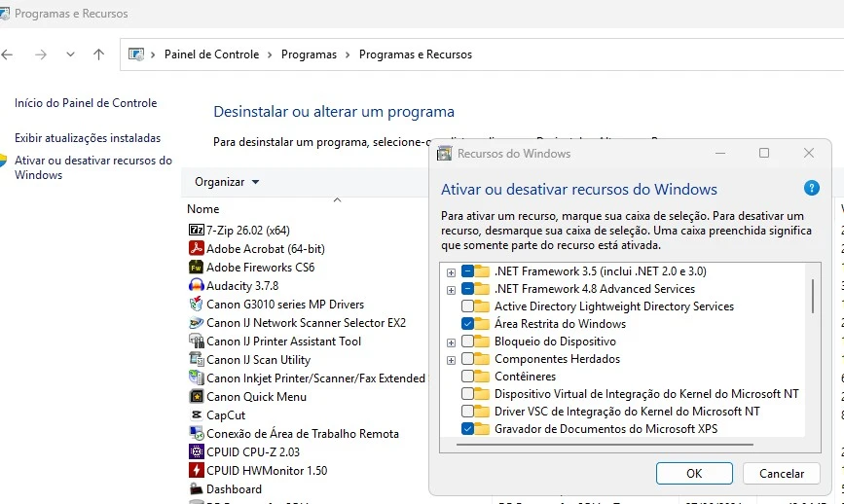Click the Cancelar button

[x=781, y=473]
